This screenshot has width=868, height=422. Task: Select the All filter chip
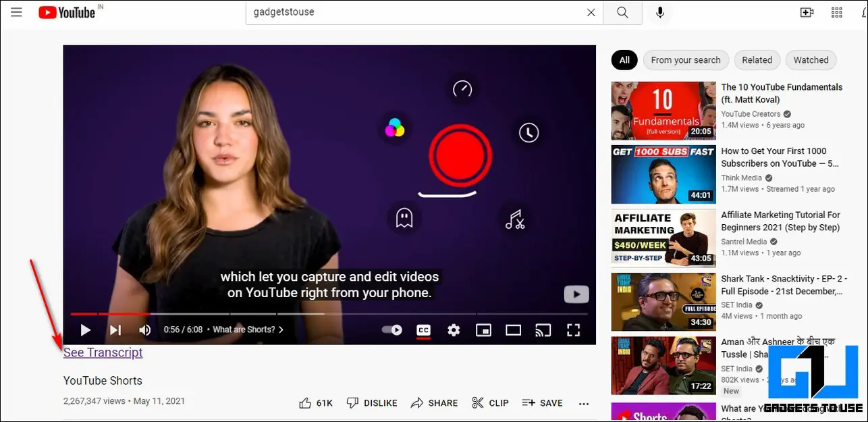point(624,60)
